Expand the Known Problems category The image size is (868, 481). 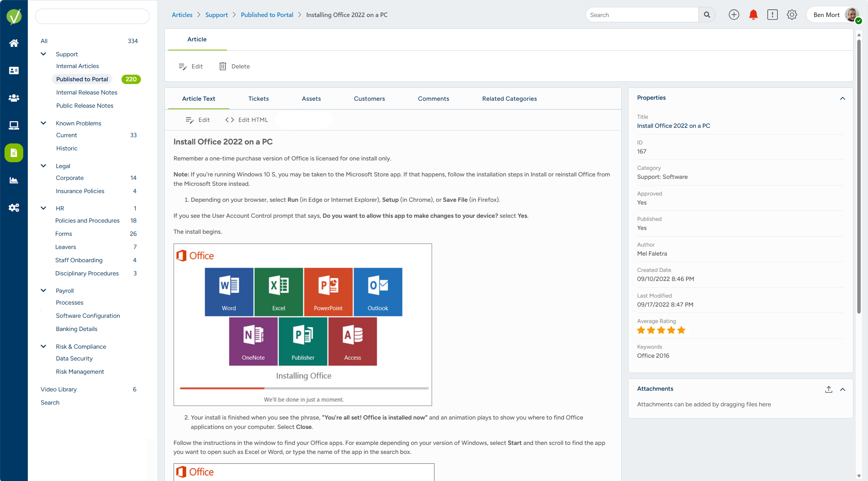(x=43, y=123)
